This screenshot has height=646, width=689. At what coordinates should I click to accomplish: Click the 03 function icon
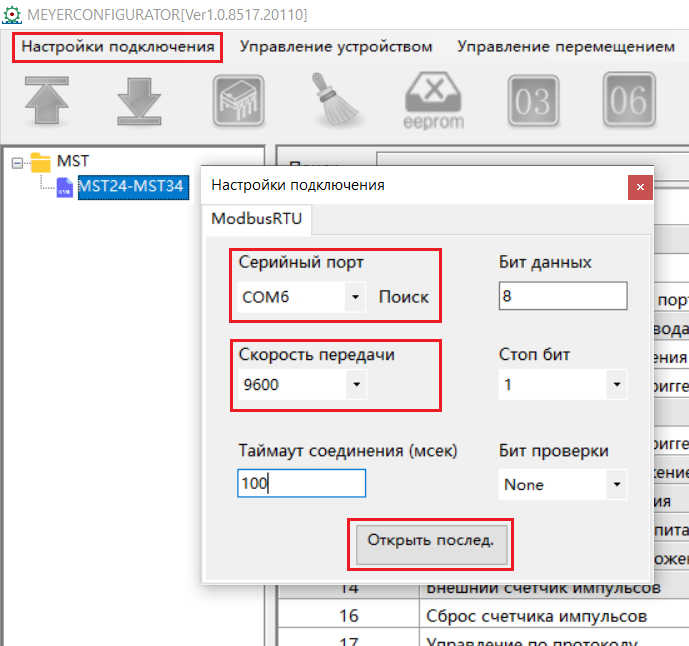[533, 100]
